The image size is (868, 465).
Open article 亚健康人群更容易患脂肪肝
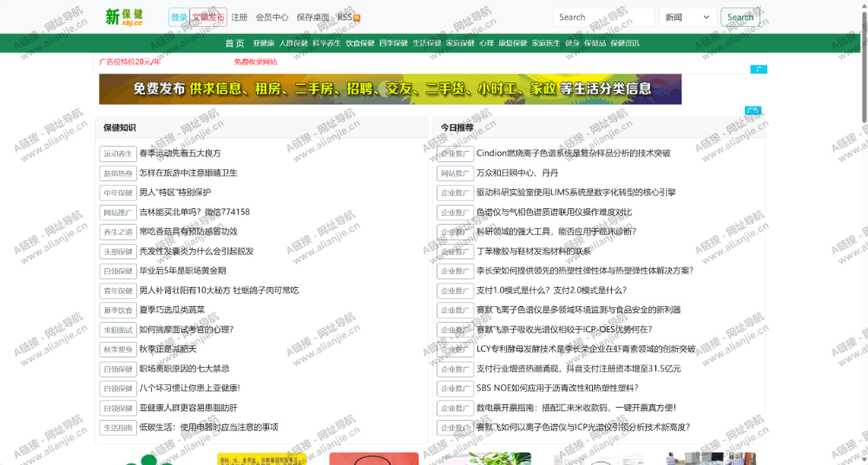pos(188,408)
